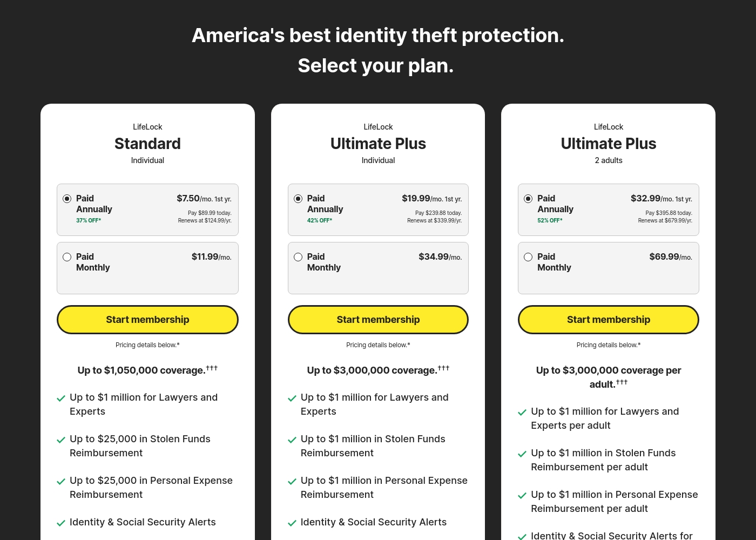This screenshot has height=540, width=756.
Task: Click checkmark beside Standard's $25,000 Stolen Funds
Action: (61, 440)
